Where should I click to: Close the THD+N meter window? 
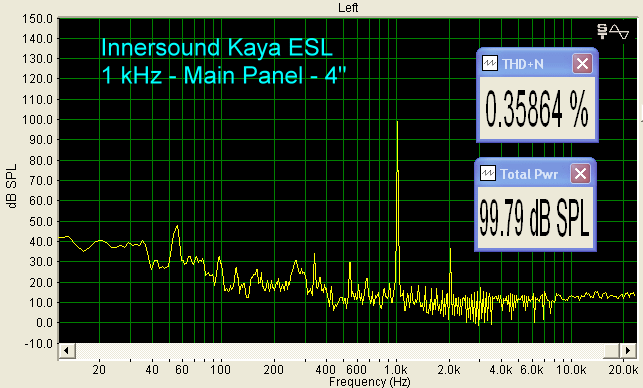(582, 64)
